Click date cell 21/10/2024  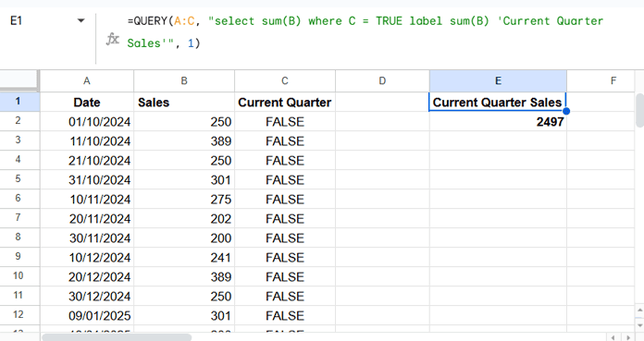click(x=87, y=160)
